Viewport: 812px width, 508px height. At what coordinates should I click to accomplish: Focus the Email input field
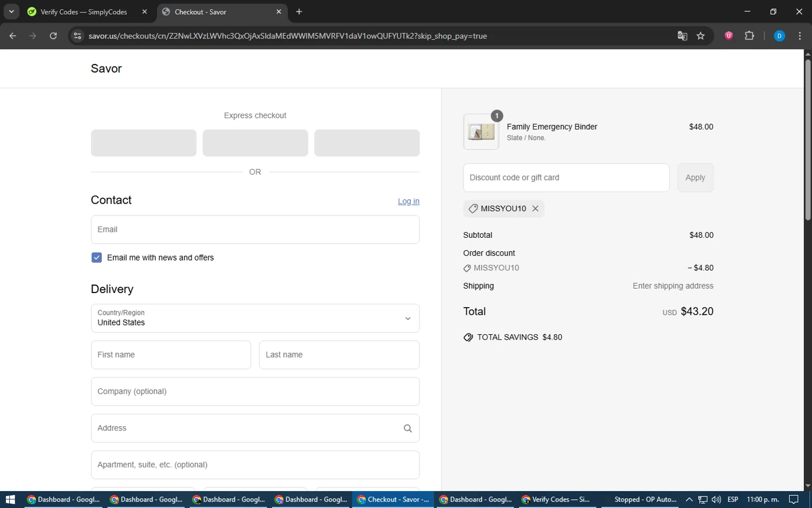(x=255, y=230)
